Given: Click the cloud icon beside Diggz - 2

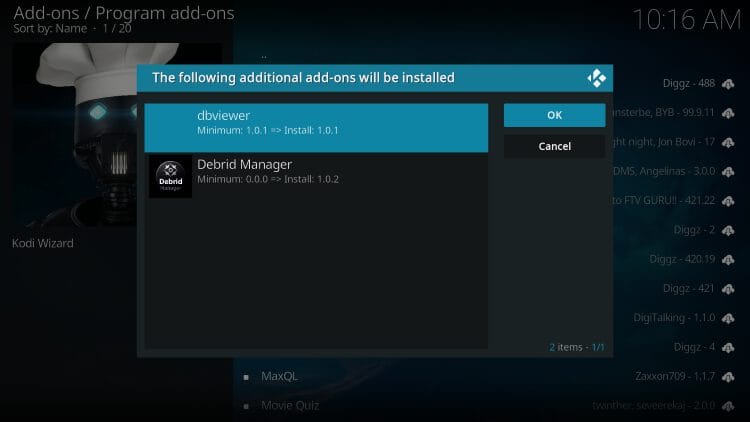Looking at the screenshot, I should click(728, 231).
